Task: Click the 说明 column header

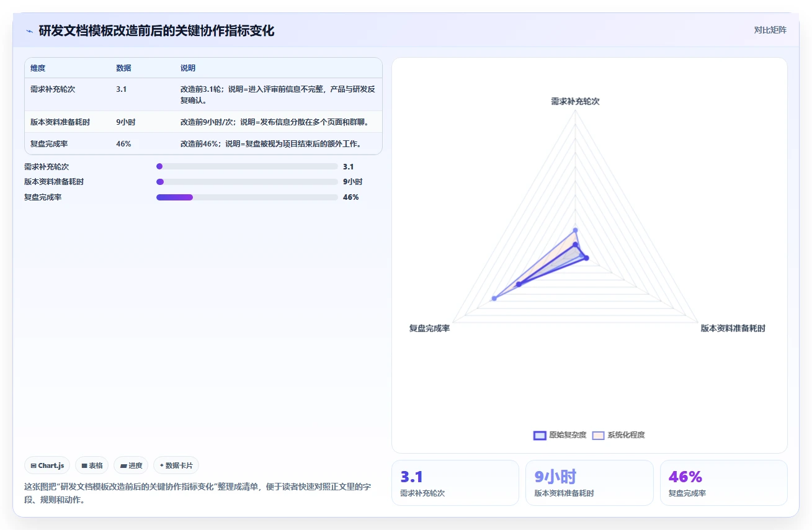Action: point(188,68)
